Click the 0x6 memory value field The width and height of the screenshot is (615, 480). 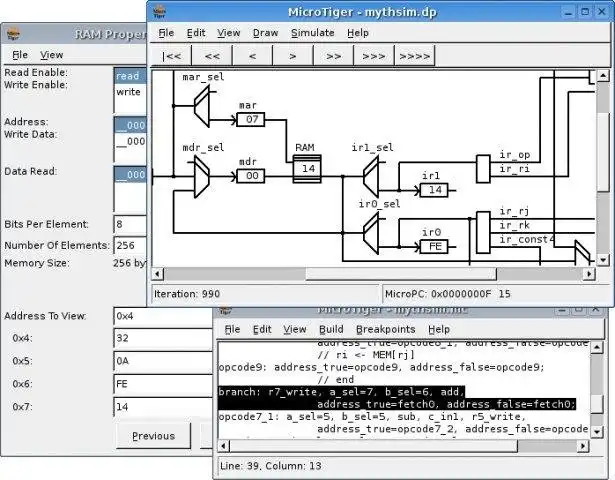coord(164,384)
